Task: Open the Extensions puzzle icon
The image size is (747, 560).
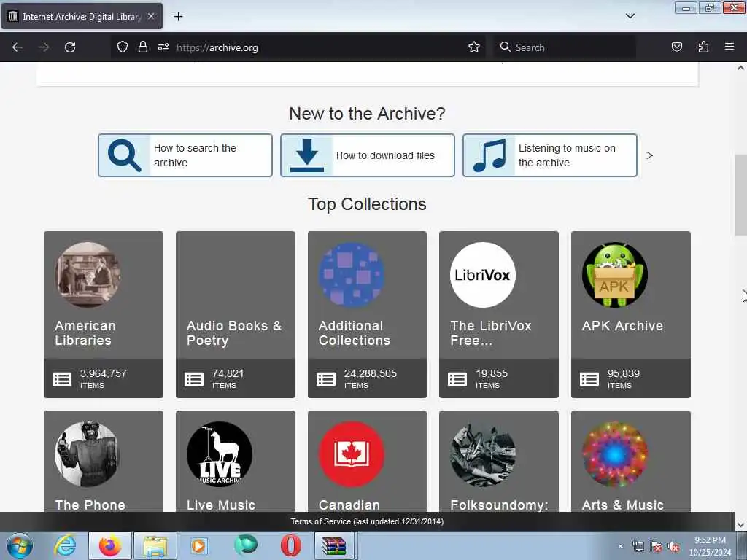Action: tap(703, 47)
